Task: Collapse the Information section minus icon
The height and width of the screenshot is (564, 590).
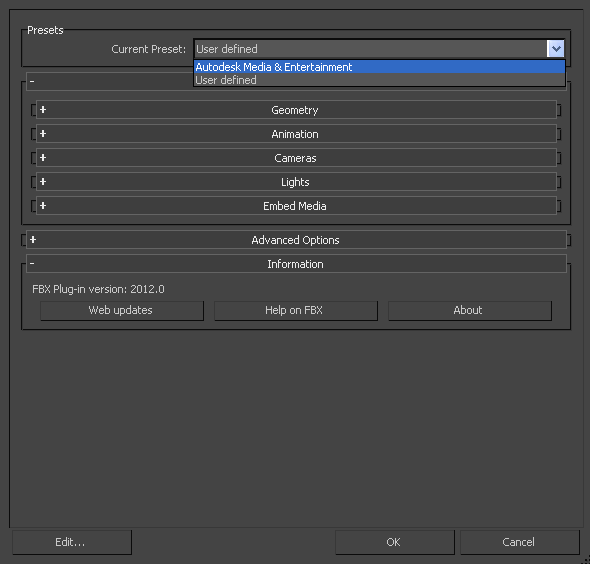Action: 32,264
